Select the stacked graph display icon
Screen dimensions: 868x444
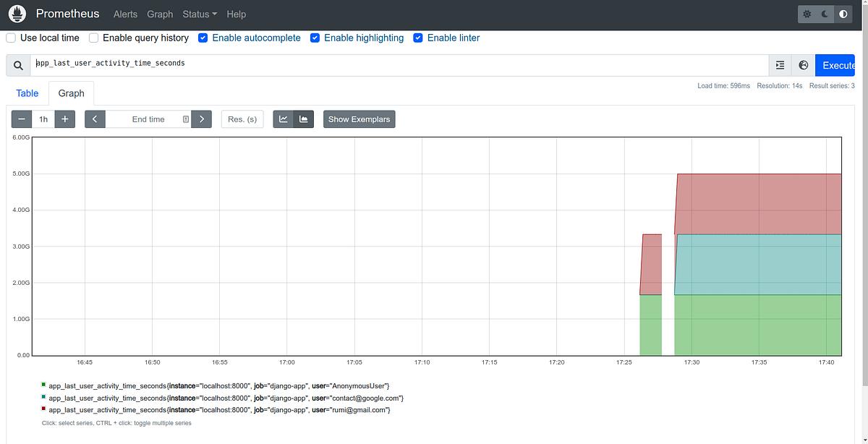(x=303, y=119)
